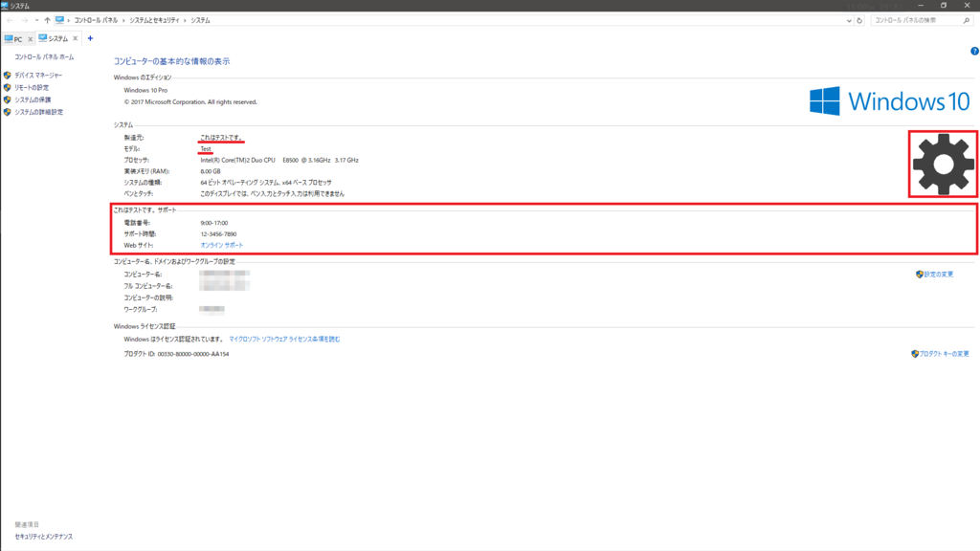Close the システム tab
This screenshot has height=551, width=980.
point(76,38)
